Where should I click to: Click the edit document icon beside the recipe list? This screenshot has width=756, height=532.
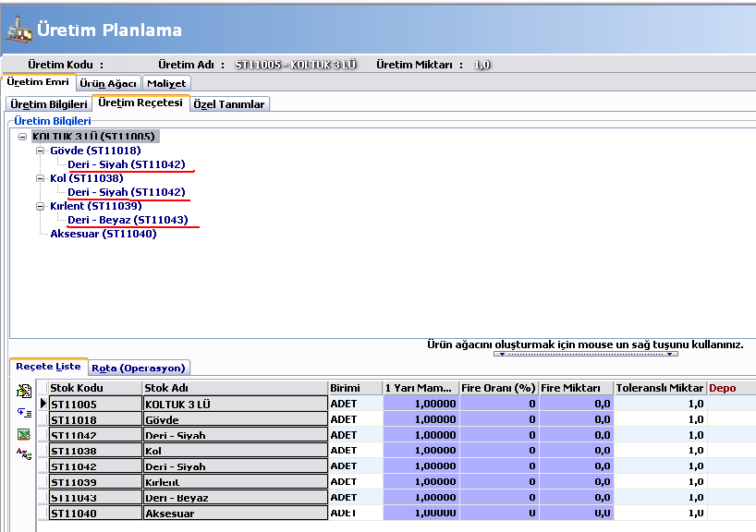24,391
